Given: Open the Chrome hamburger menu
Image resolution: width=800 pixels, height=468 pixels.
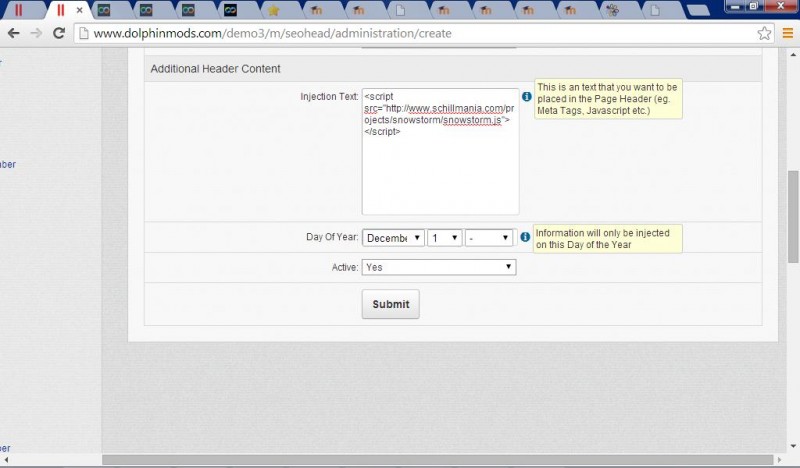Looking at the screenshot, I should click(x=787, y=33).
